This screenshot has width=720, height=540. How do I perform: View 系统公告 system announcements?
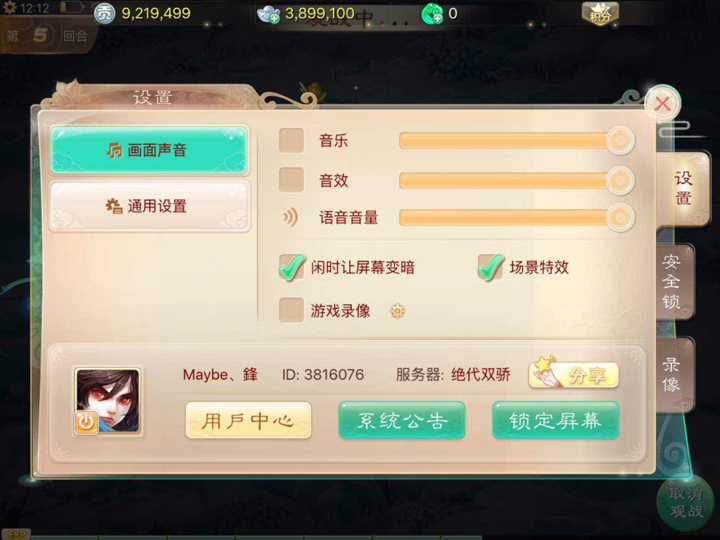click(x=402, y=420)
